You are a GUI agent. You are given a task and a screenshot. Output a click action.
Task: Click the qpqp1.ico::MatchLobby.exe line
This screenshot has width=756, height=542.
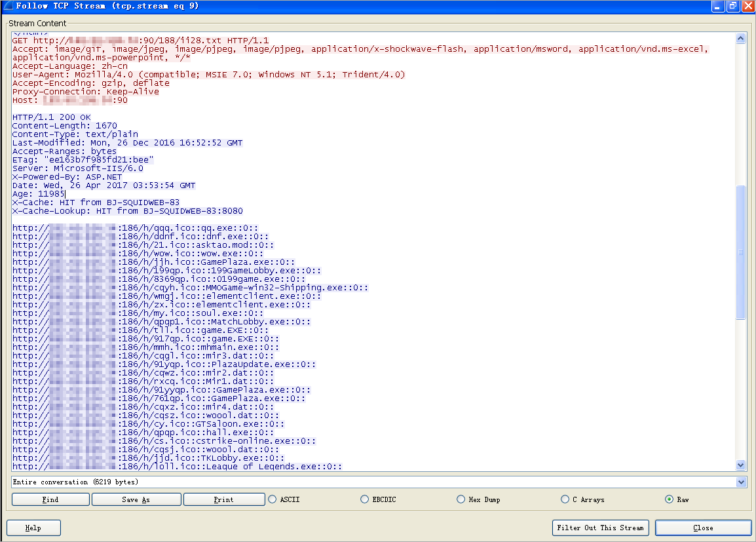coord(161,322)
